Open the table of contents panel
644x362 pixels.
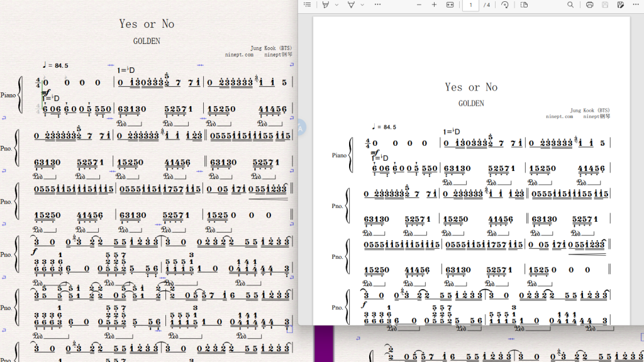(307, 4)
